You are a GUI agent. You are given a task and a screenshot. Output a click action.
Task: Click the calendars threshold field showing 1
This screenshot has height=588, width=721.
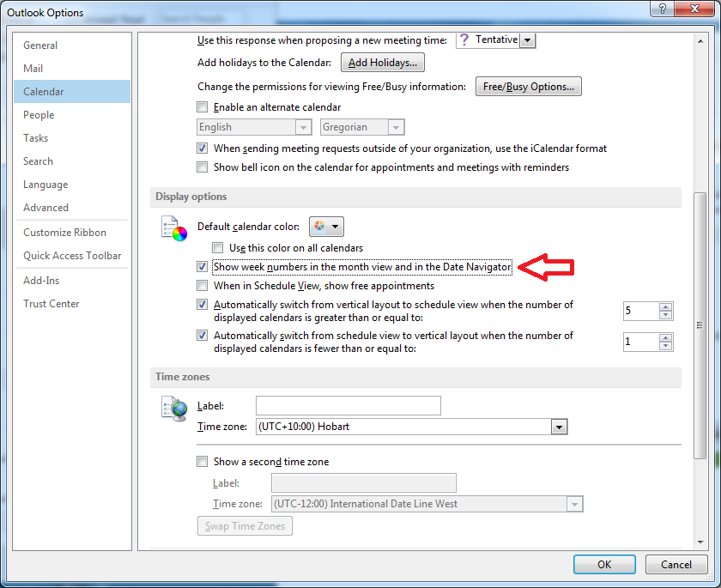click(x=641, y=342)
